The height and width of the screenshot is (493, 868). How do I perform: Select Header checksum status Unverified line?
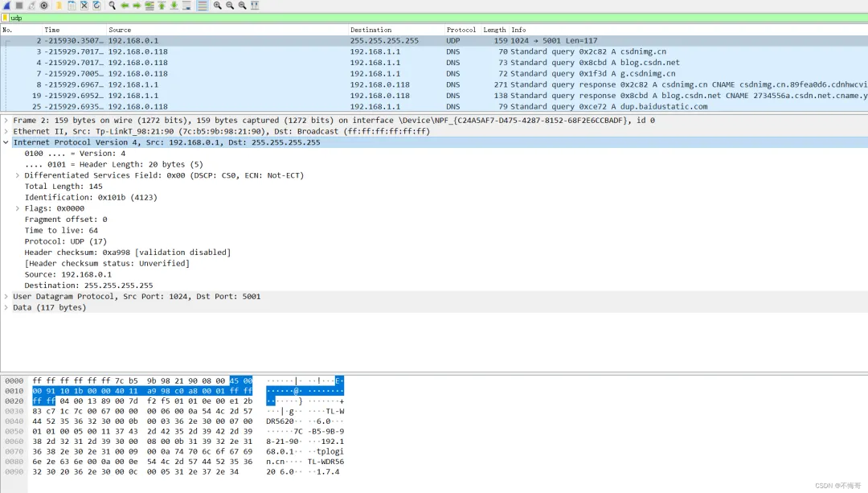(107, 264)
